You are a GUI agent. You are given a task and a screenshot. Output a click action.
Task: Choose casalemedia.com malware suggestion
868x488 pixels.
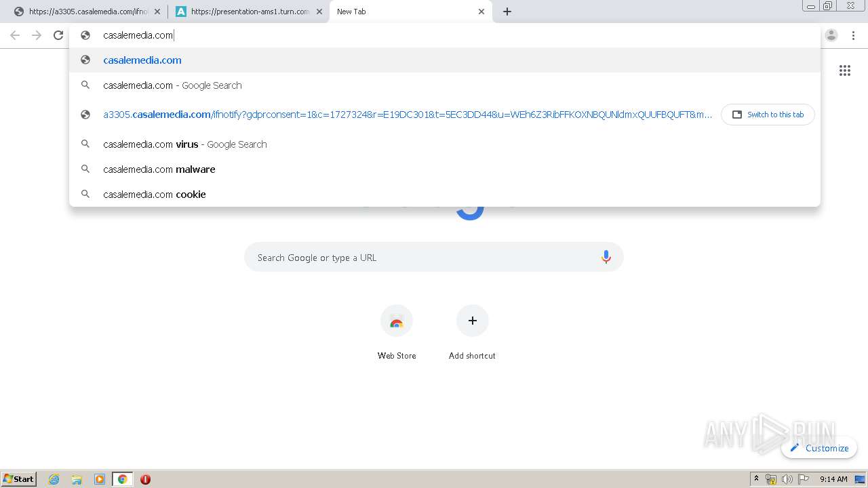[445, 169]
